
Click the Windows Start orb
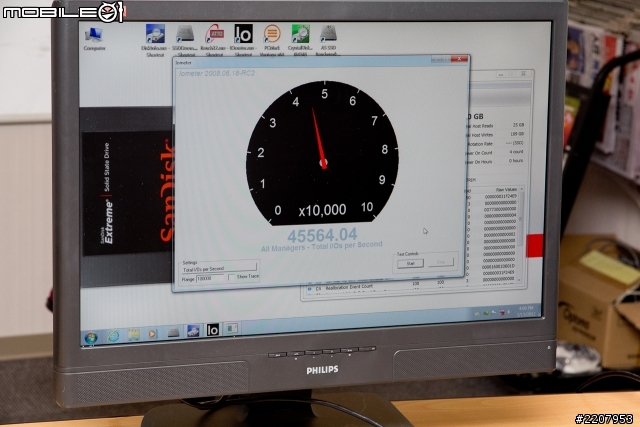tap(91, 338)
